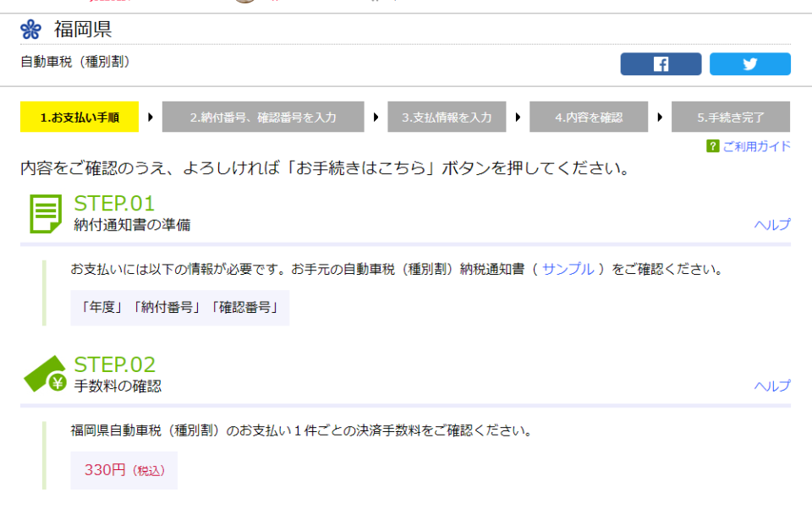Click the 「年度」「納付番号」「確認番号」 box

click(179, 308)
